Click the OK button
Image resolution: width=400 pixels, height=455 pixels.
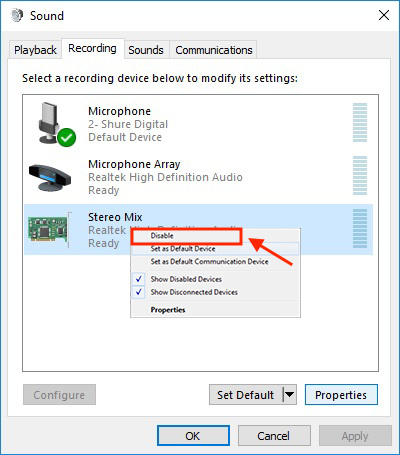coord(193,436)
